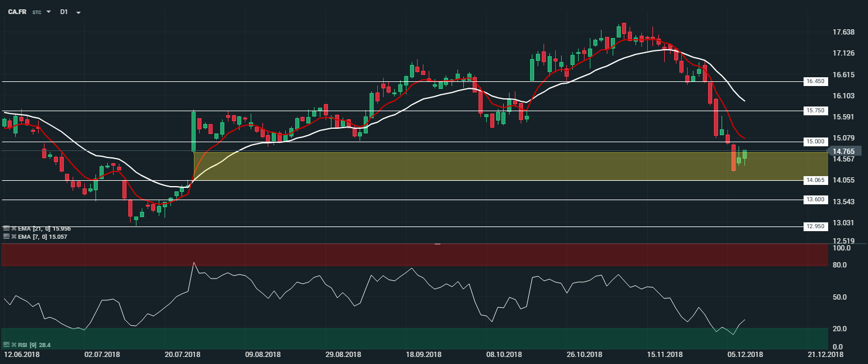Click the 18.09.2018 date on time axis
The image size is (868, 364).
point(423,355)
